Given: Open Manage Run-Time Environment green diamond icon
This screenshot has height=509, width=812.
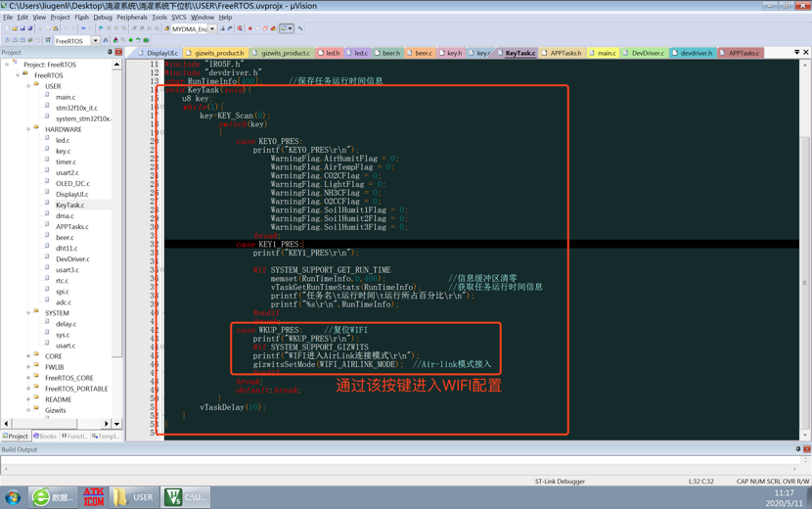Looking at the screenshot, I should click(x=130, y=40).
